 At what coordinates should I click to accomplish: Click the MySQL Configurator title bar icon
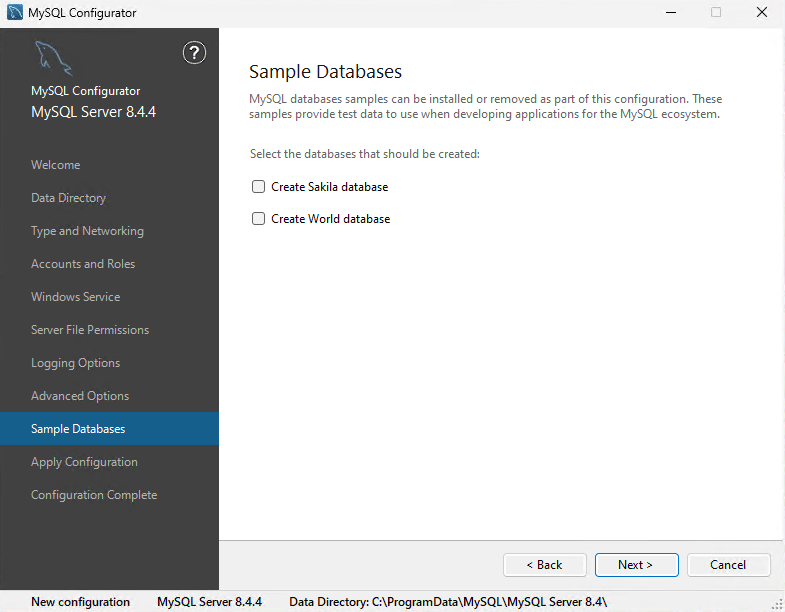[x=15, y=13]
